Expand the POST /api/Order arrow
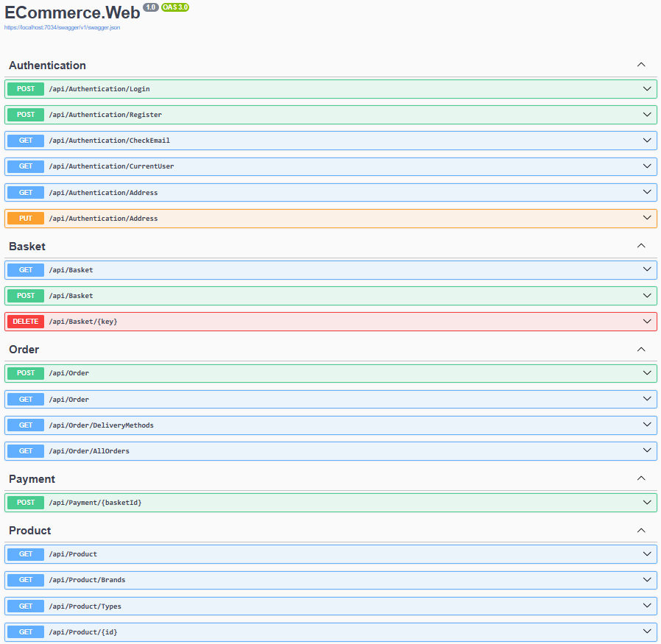This screenshot has width=661, height=644. 647,373
